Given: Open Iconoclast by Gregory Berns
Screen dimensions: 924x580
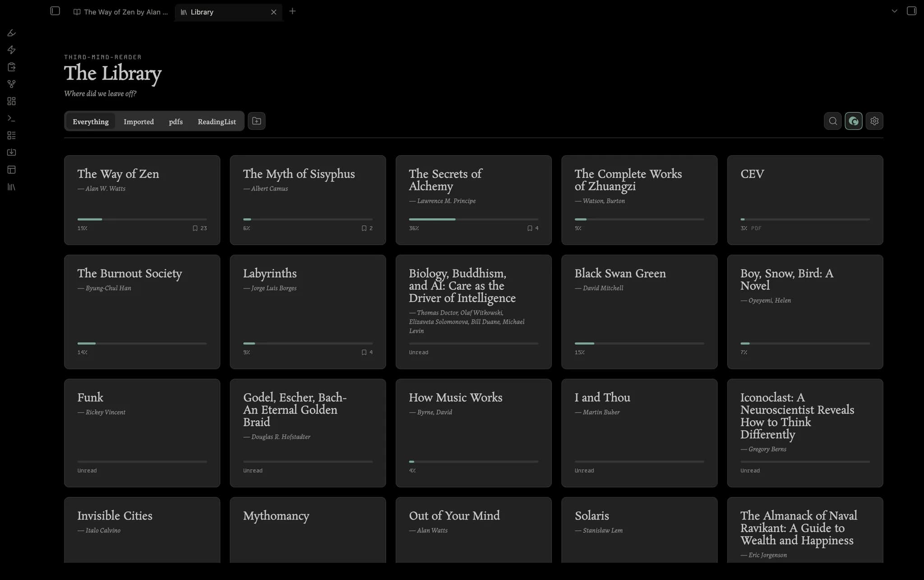Looking at the screenshot, I should click(805, 433).
